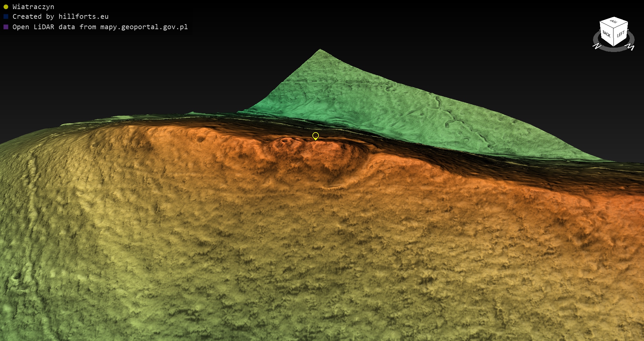This screenshot has height=341, width=644.
Task: Select the BACK face of the view cube
Action: click(606, 34)
